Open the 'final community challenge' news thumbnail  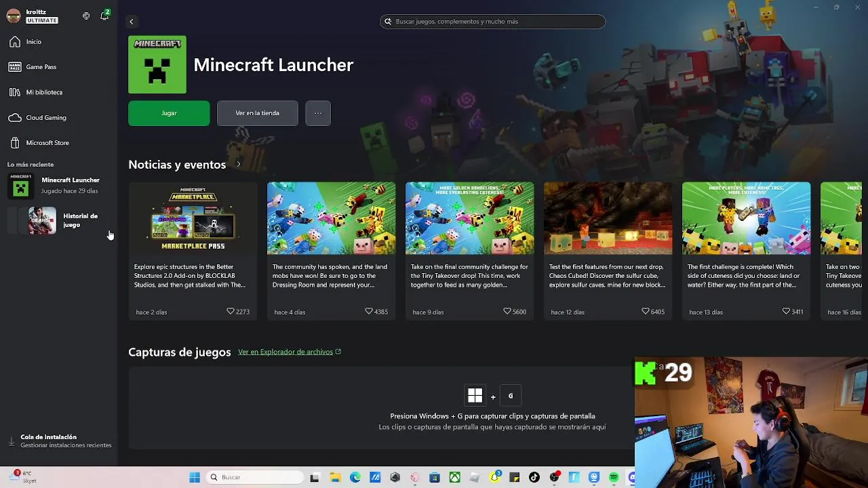pos(469,218)
